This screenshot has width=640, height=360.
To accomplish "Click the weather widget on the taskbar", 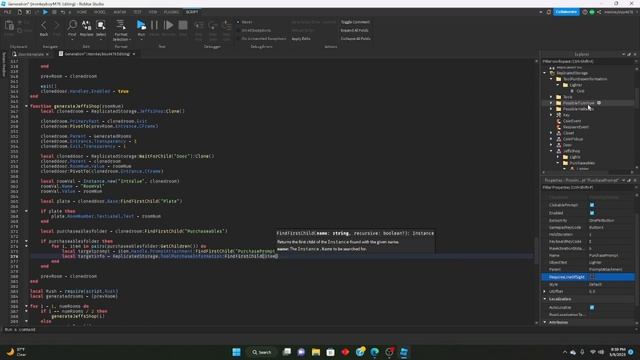I will click(x=16, y=352).
